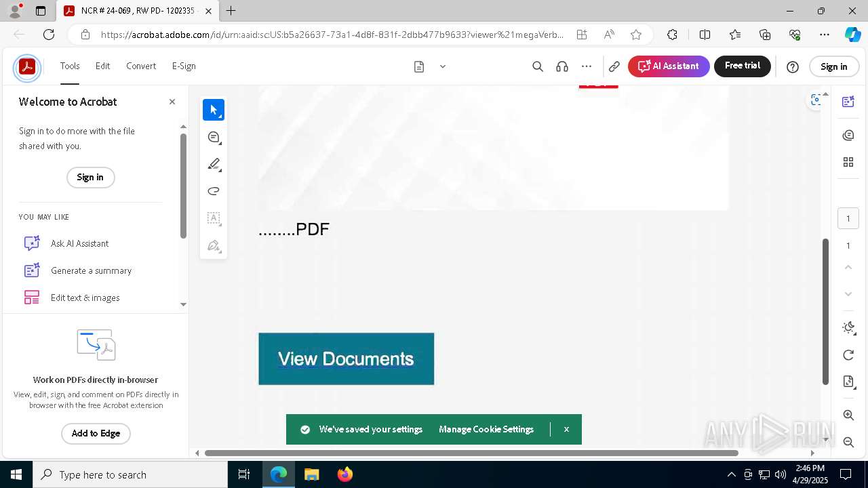
Task: Open Manage Cookie Settings
Action: [x=486, y=430]
